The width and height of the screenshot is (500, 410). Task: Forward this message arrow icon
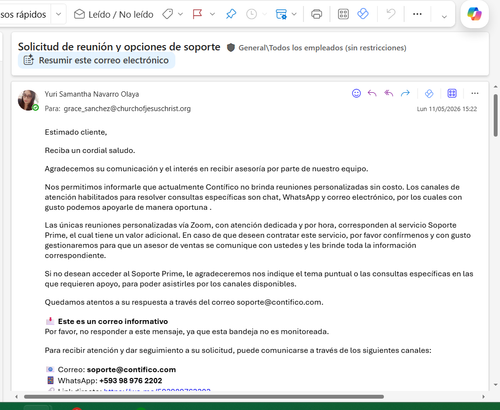pos(405,93)
